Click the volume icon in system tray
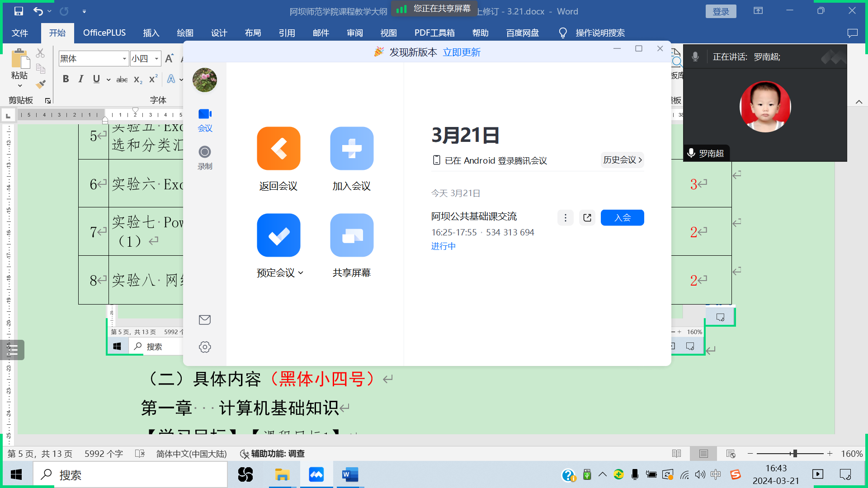Viewport: 868px width, 488px height. [700, 474]
